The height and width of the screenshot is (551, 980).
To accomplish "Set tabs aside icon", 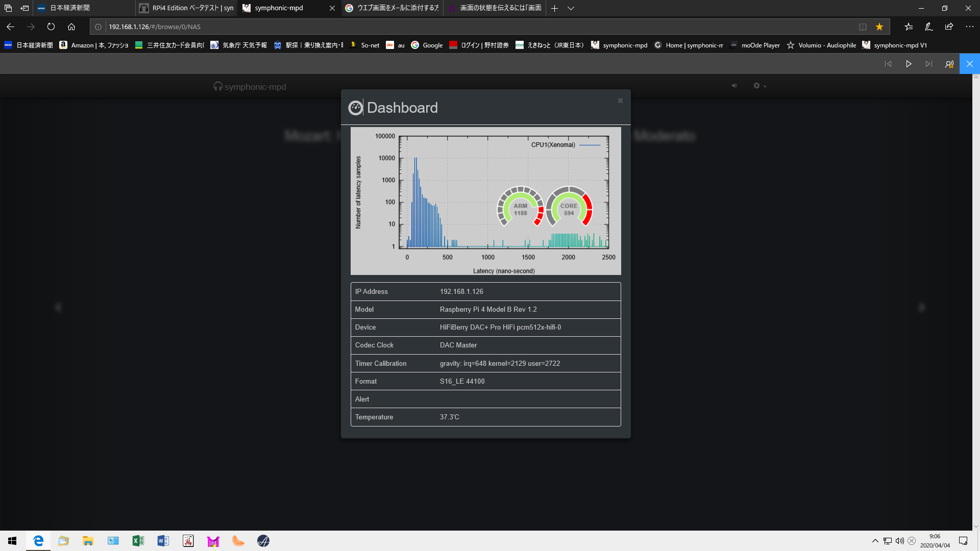I will [x=24, y=8].
